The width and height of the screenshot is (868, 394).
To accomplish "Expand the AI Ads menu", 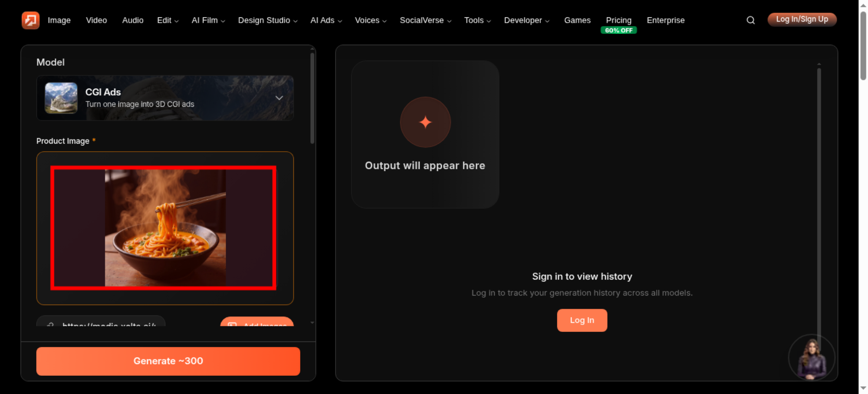I will click(x=326, y=20).
